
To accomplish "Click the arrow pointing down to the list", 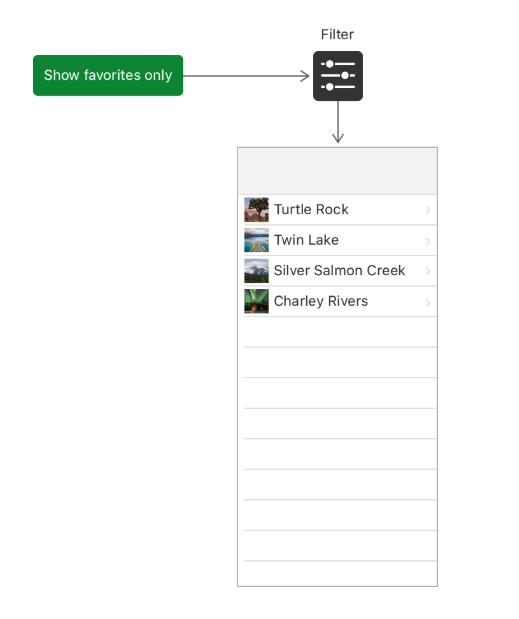I will click(338, 122).
